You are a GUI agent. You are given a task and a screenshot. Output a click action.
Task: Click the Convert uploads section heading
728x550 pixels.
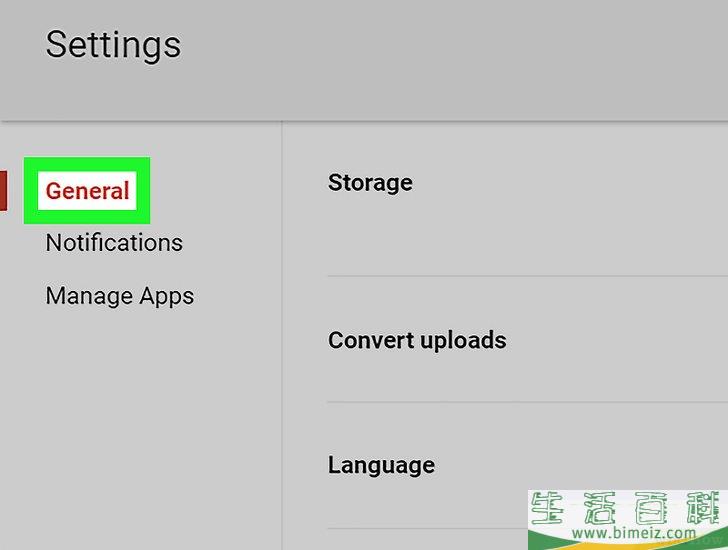coord(417,340)
